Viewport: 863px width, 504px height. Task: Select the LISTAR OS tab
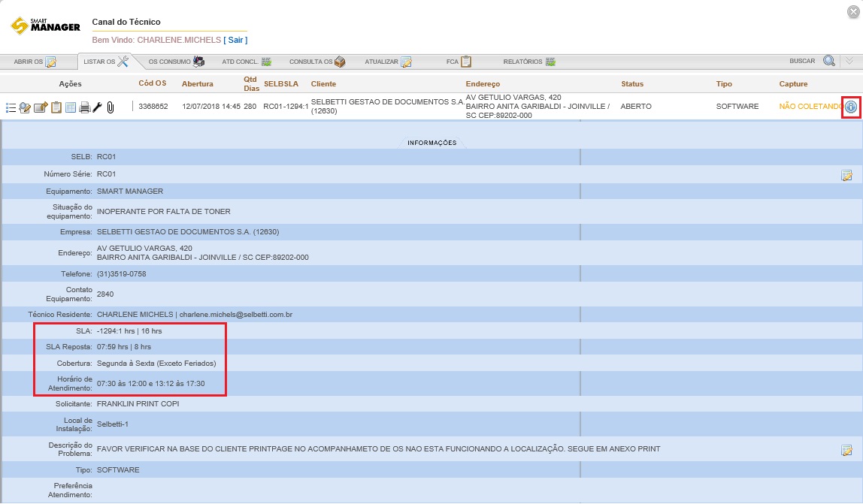click(106, 62)
